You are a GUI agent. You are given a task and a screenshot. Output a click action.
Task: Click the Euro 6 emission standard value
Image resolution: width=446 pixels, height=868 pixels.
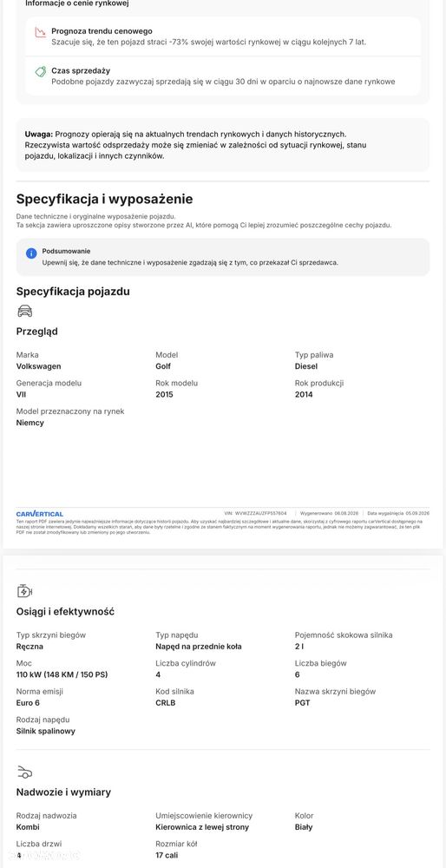29,703
